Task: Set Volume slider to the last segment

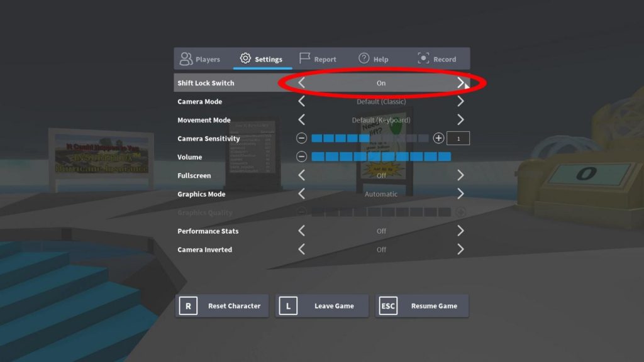Action: (x=445, y=157)
